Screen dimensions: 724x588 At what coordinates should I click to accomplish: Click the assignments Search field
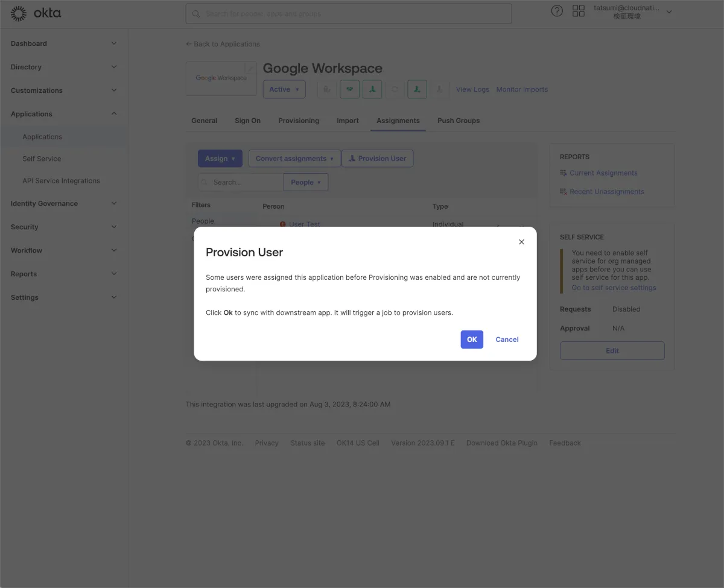(x=241, y=182)
